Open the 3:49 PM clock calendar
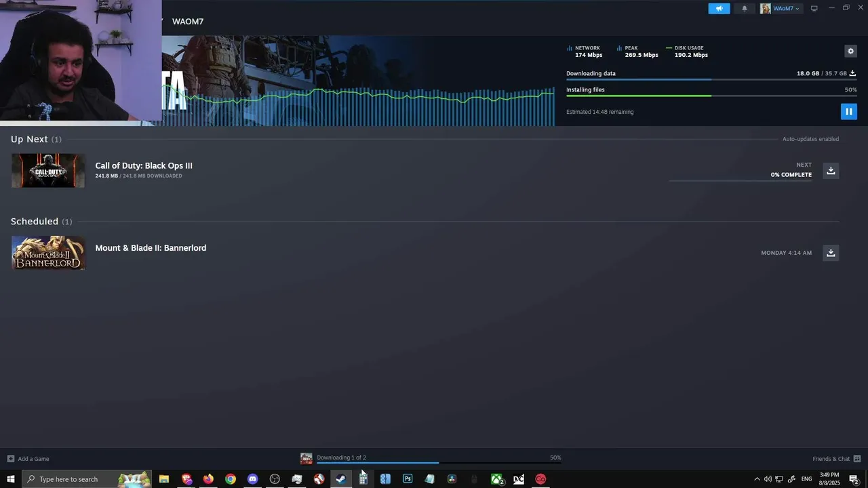The height and width of the screenshot is (488, 868). coord(829,479)
